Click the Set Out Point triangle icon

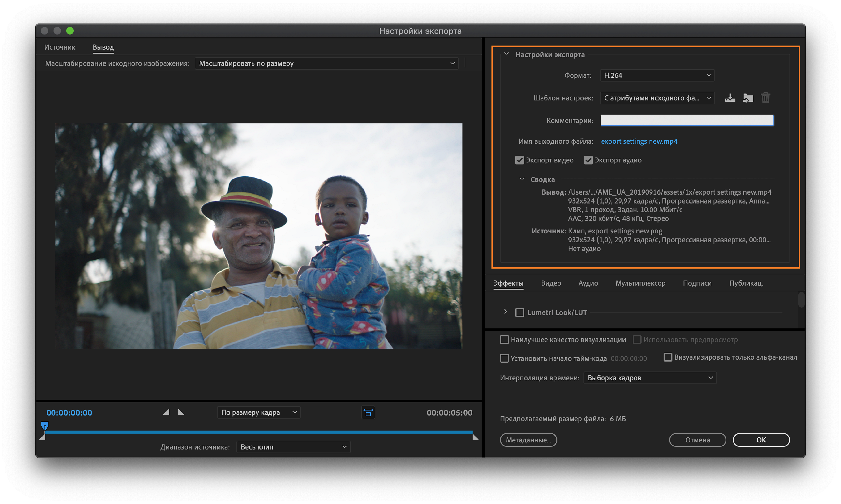[181, 412]
